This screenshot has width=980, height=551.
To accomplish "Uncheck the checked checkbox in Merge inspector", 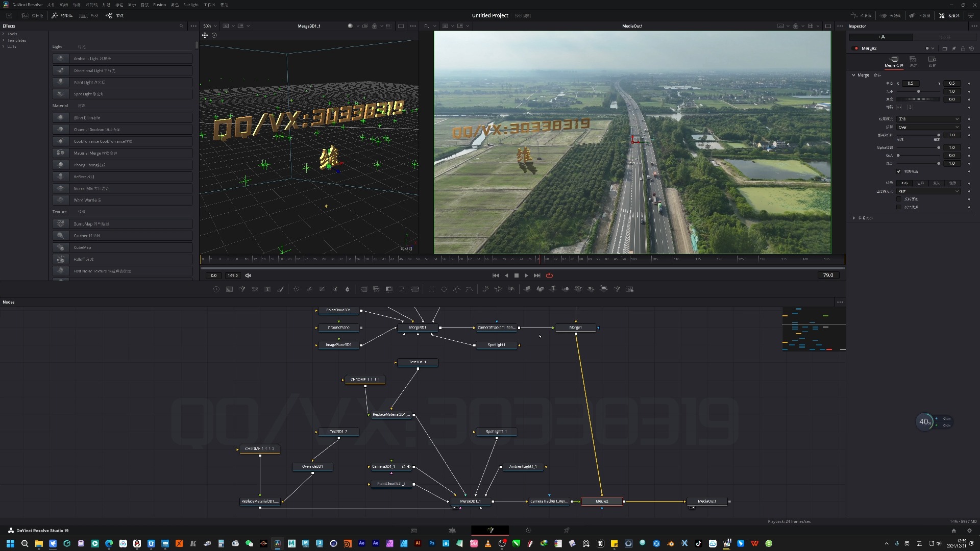I will pyautogui.click(x=899, y=171).
